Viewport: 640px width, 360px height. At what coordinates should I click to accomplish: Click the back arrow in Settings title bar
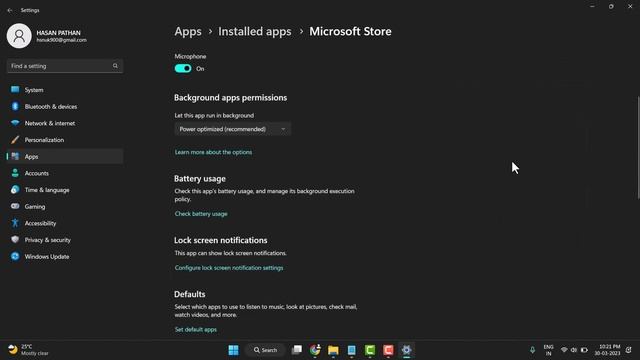10,10
